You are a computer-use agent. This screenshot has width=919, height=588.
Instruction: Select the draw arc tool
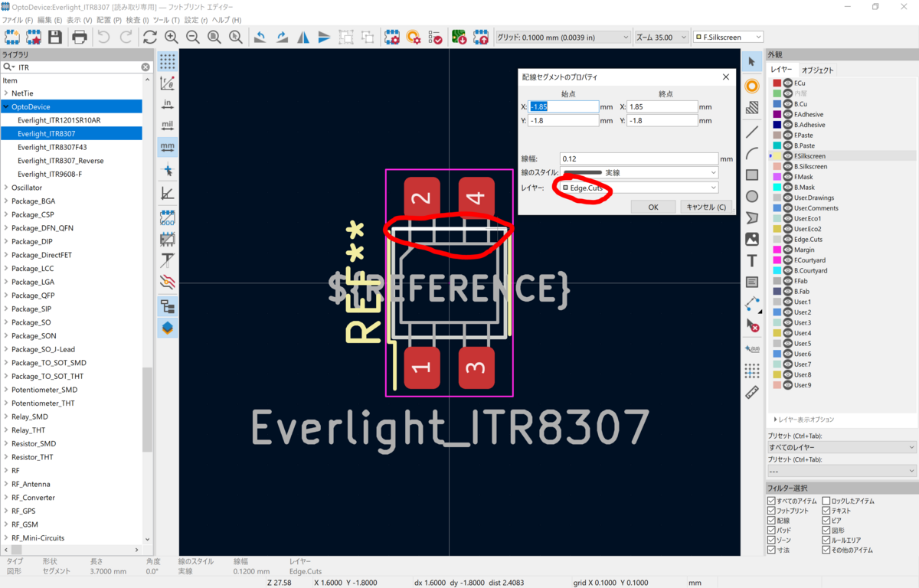752,153
